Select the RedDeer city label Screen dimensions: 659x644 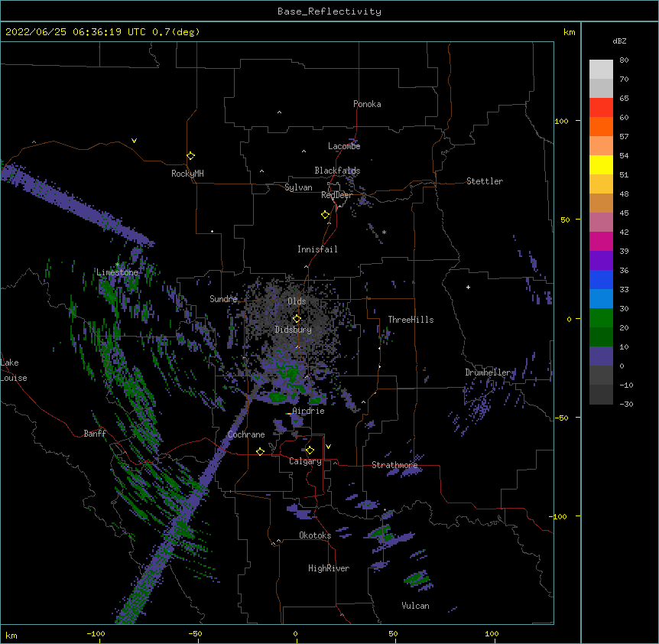pyautogui.click(x=336, y=195)
